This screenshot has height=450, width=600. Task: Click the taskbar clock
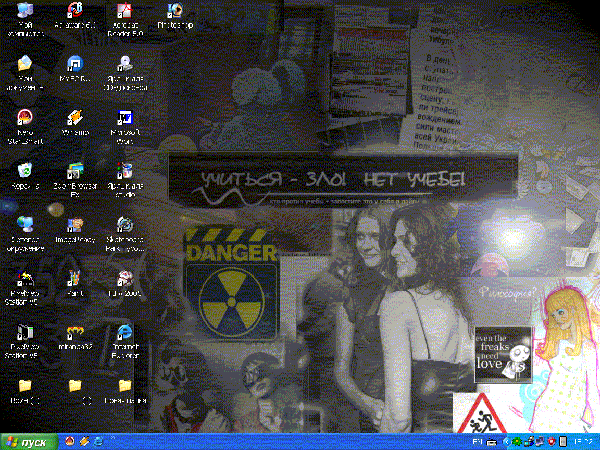(x=583, y=442)
